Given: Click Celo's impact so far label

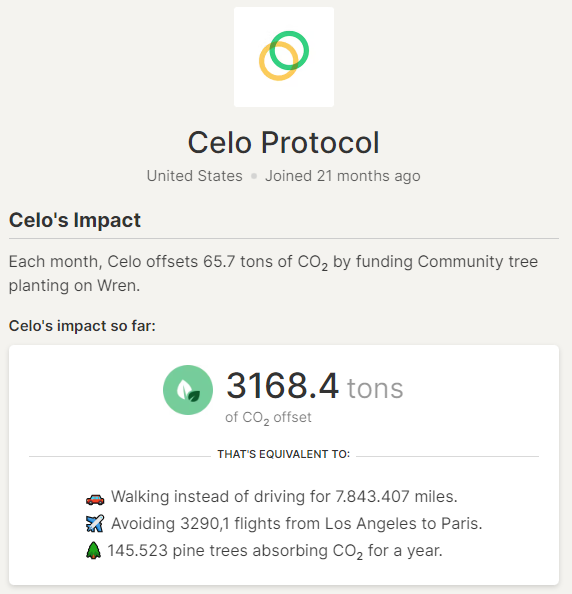Looking at the screenshot, I should tap(82, 326).
